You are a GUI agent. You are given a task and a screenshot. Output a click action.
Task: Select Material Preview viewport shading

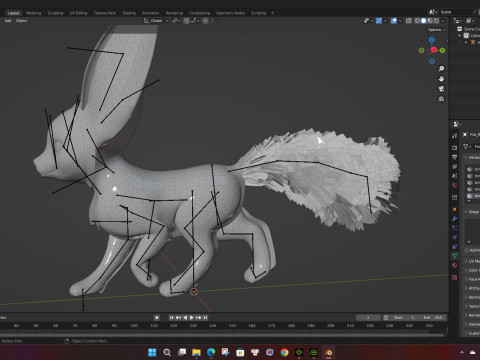[x=430, y=21]
